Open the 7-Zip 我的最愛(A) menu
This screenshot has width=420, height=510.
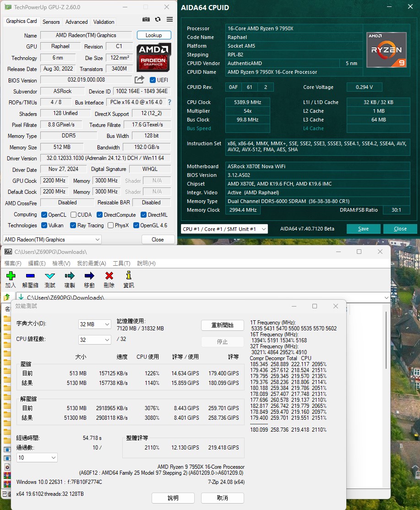point(91,263)
